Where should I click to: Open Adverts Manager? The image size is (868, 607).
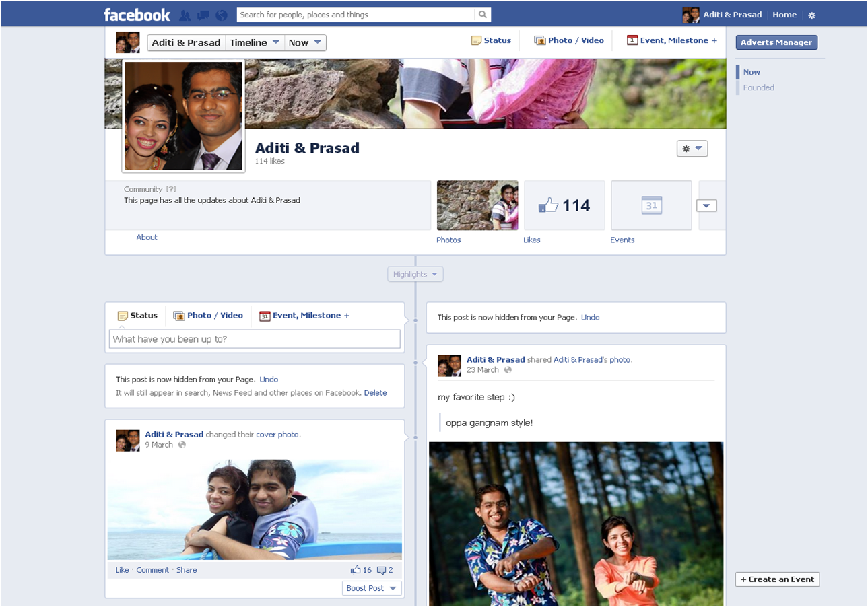776,42
